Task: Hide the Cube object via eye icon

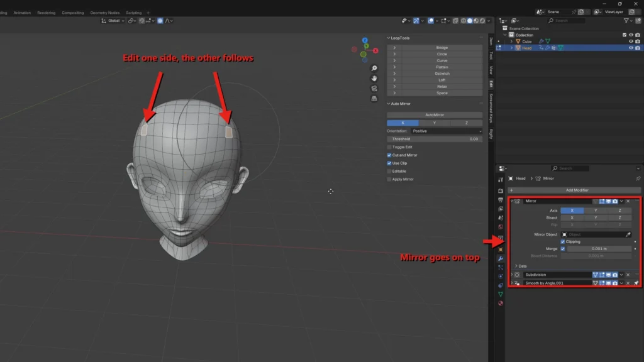Action: (x=631, y=41)
